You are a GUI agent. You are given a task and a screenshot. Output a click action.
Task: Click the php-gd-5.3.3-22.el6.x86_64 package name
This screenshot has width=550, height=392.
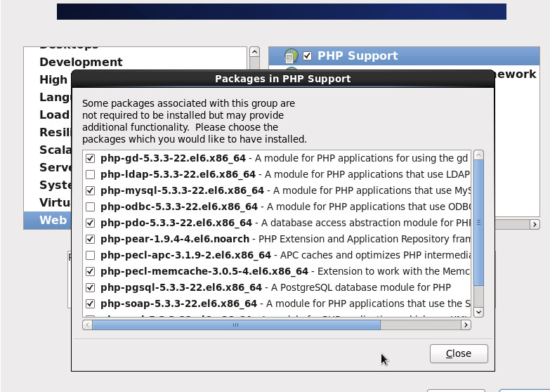(173, 158)
